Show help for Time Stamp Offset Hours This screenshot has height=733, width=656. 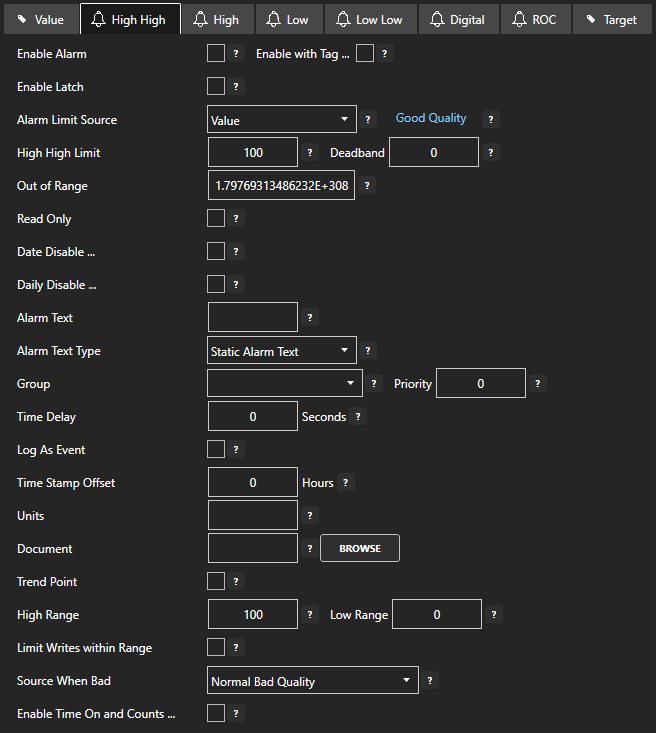tap(346, 483)
